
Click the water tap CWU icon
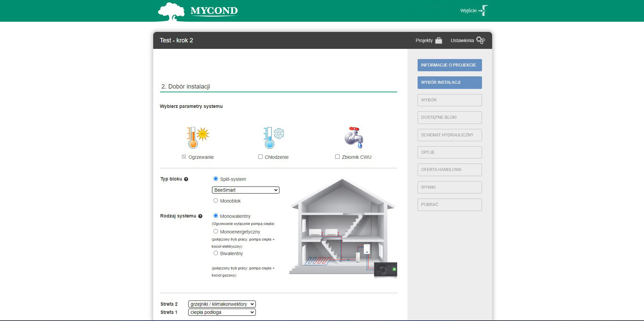(x=354, y=137)
